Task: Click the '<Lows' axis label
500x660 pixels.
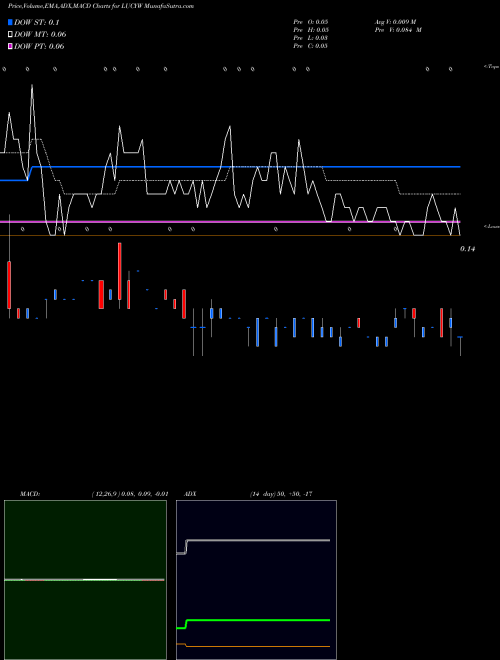Action: (492, 226)
